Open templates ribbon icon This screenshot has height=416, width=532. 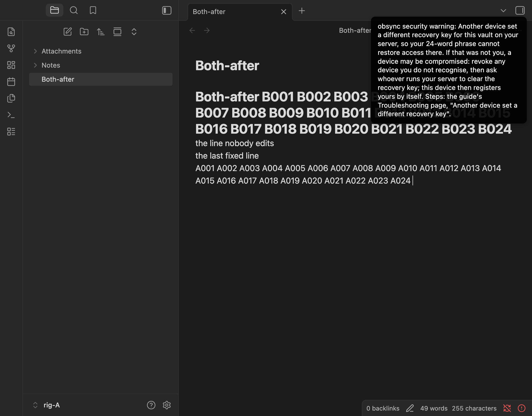(x=11, y=98)
